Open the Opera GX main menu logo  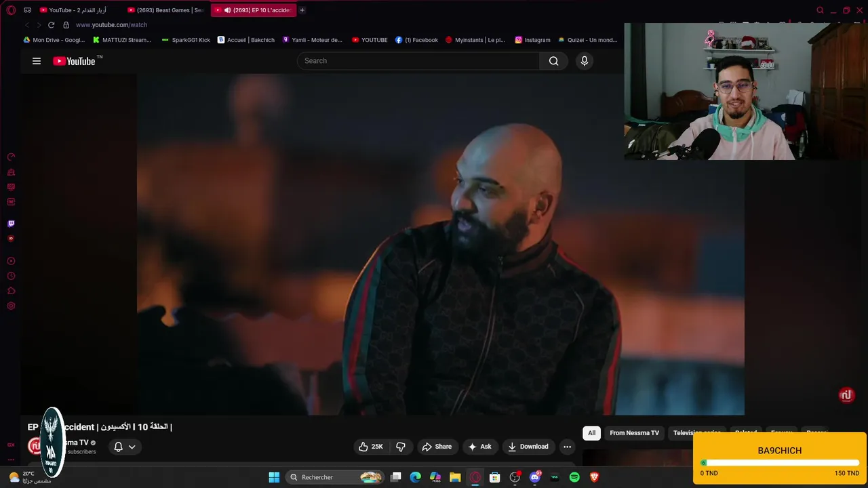11,10
